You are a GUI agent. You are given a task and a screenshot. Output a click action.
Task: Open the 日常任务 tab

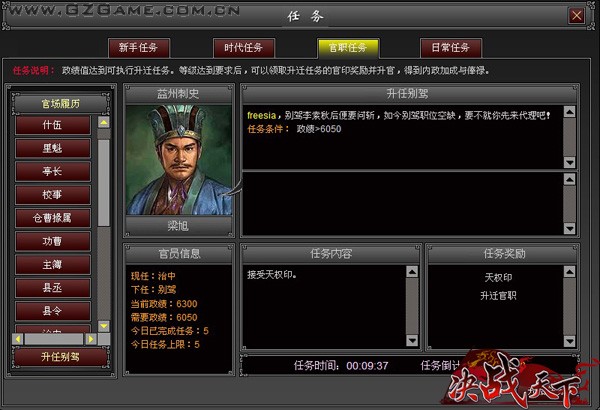point(451,48)
